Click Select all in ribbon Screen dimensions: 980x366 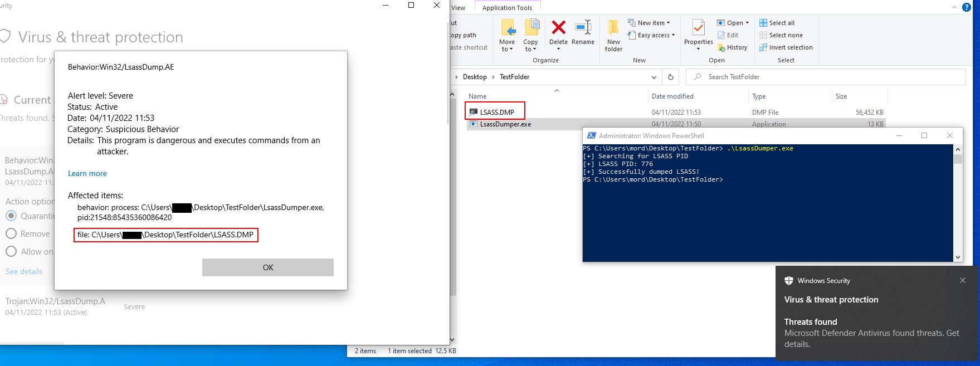(777, 23)
